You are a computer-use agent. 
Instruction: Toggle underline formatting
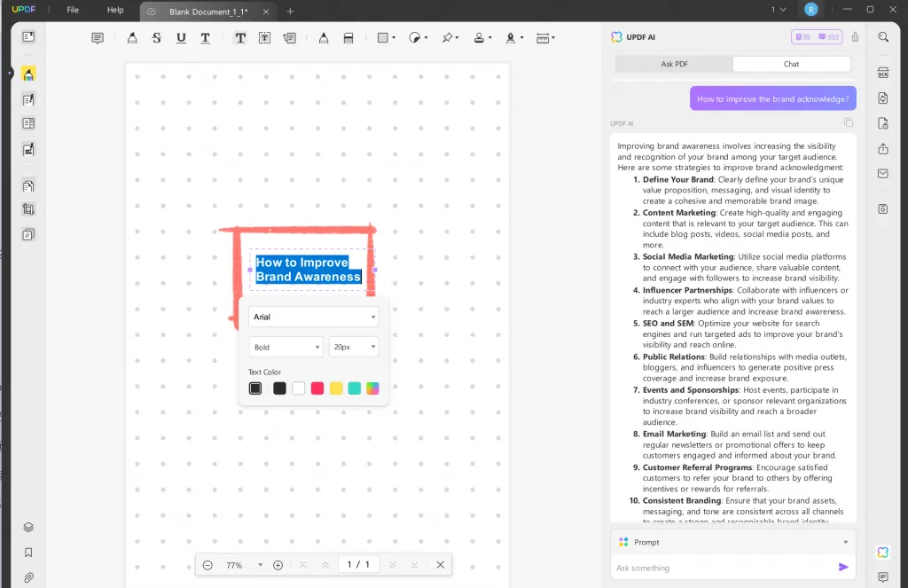point(180,37)
